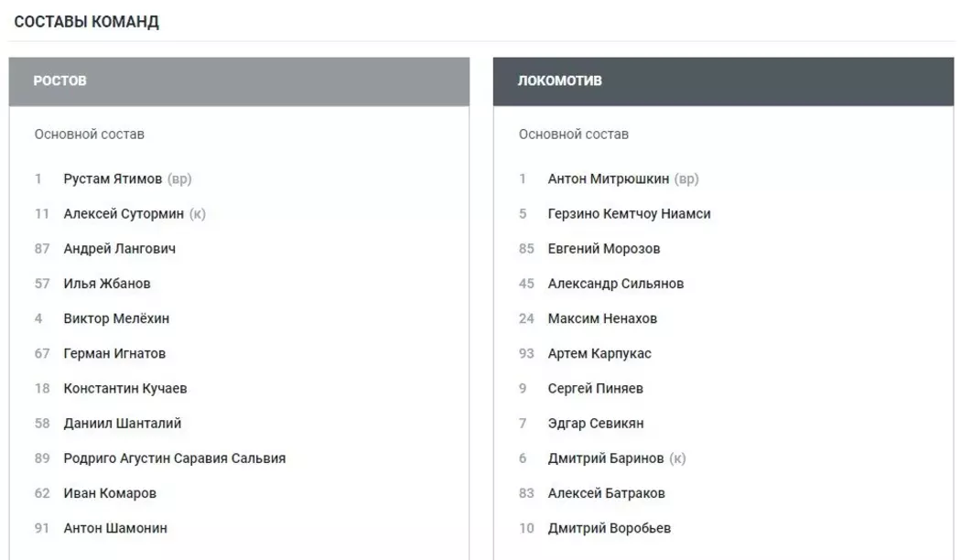Image resolution: width=961 pixels, height=560 pixels.
Task: Click the Ростов team header
Action: pos(60,81)
